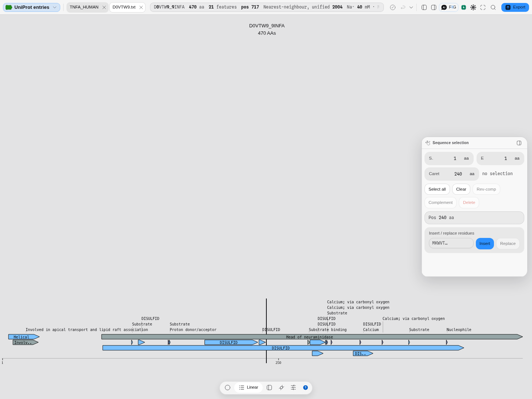
Task: Click the selection start S. field
Action: coord(449,158)
